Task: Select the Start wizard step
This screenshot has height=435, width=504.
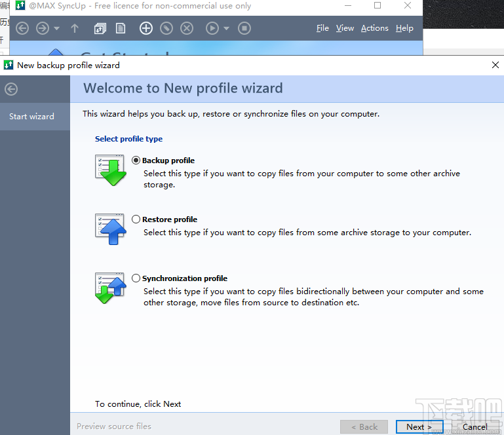Action: pyautogui.click(x=35, y=117)
